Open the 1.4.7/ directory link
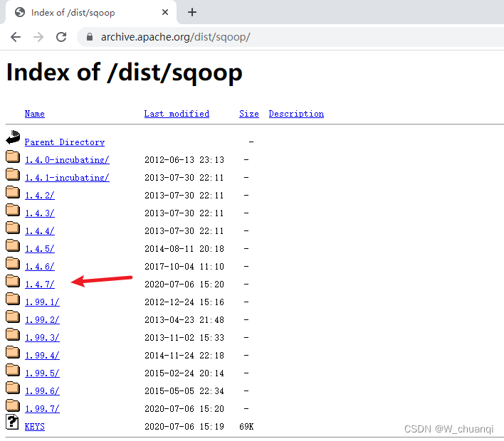 click(40, 285)
